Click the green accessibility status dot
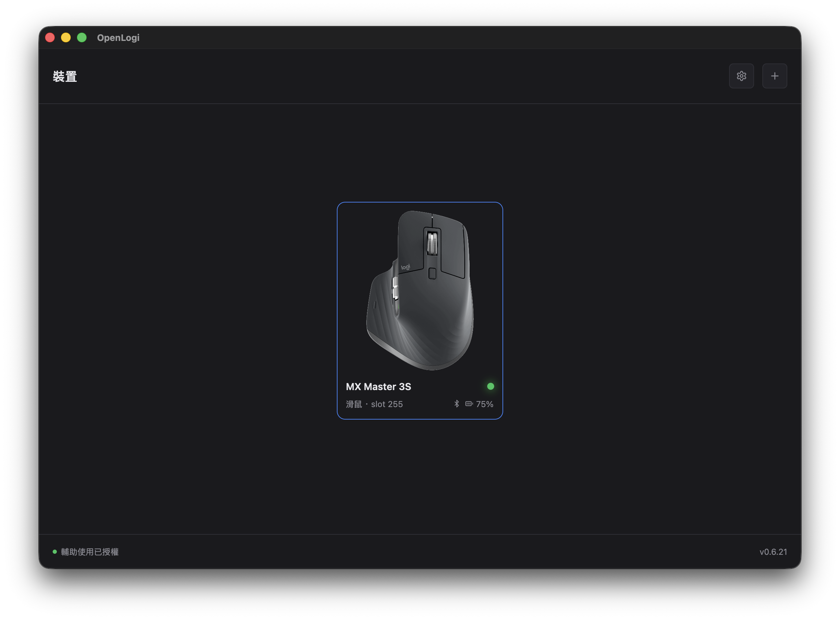The height and width of the screenshot is (620, 840). [55, 552]
